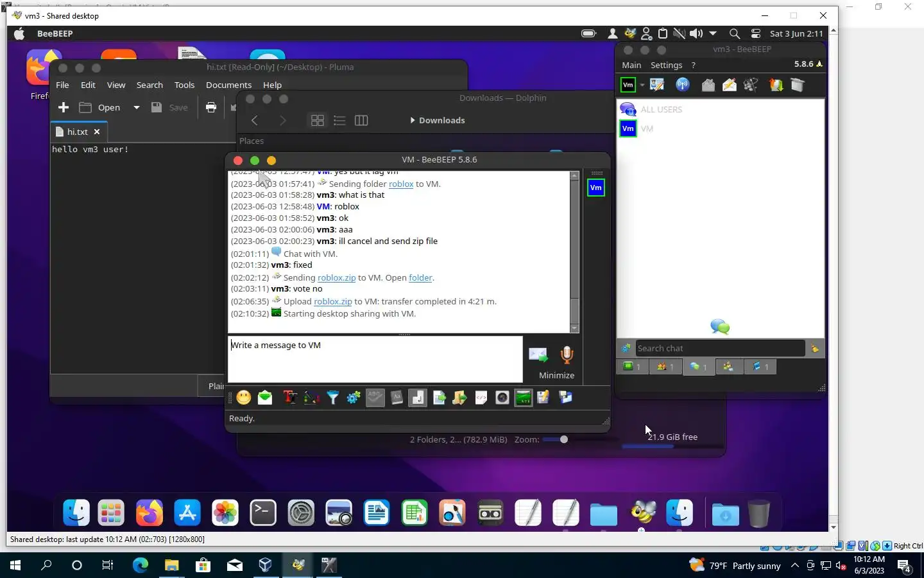Toggle the word completer Aa book button
The width and height of the screenshot is (924, 578).
click(397, 398)
